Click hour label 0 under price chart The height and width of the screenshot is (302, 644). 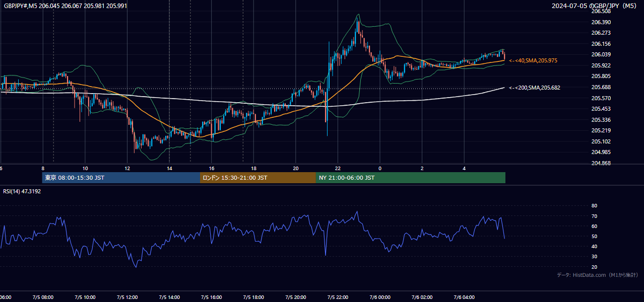click(380, 169)
